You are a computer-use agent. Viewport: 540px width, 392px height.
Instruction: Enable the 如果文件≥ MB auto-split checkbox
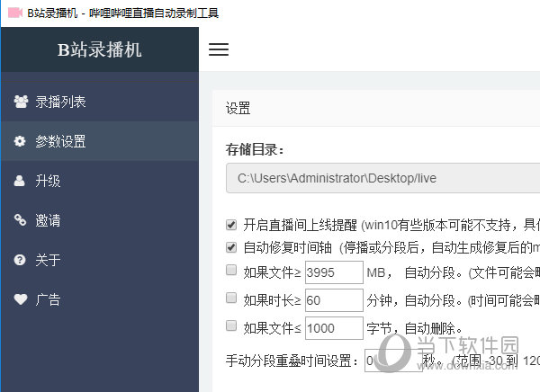pyautogui.click(x=231, y=270)
